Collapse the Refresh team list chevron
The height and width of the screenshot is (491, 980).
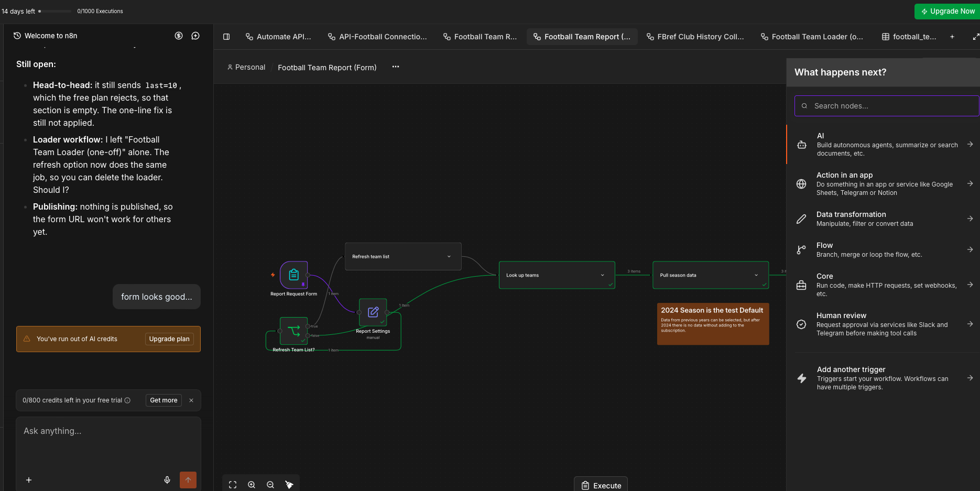click(449, 257)
